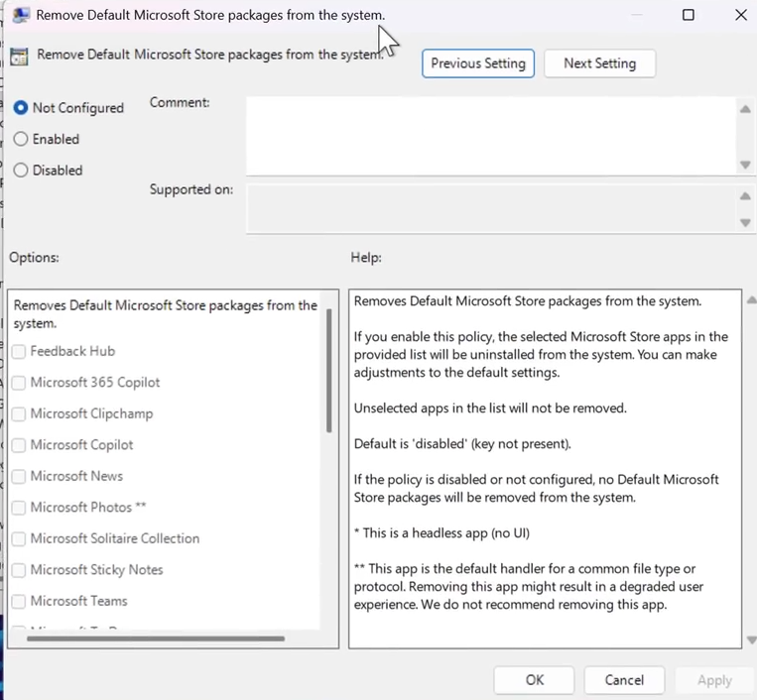Image resolution: width=757 pixels, height=700 pixels.
Task: Select the Disabled radio button
Action: 21,170
